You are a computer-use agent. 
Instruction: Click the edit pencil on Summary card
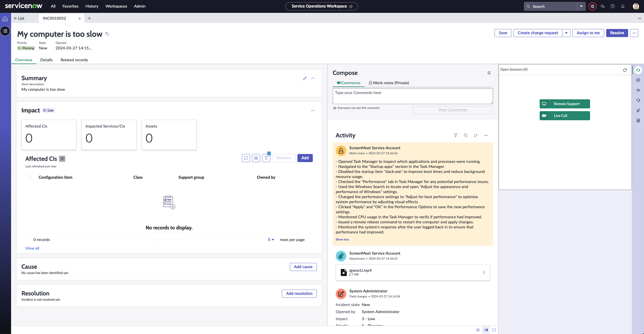coord(304,78)
